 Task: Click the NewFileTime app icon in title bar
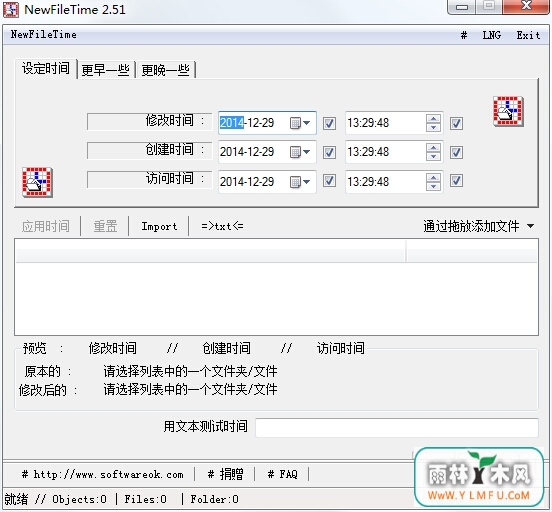tap(11, 10)
